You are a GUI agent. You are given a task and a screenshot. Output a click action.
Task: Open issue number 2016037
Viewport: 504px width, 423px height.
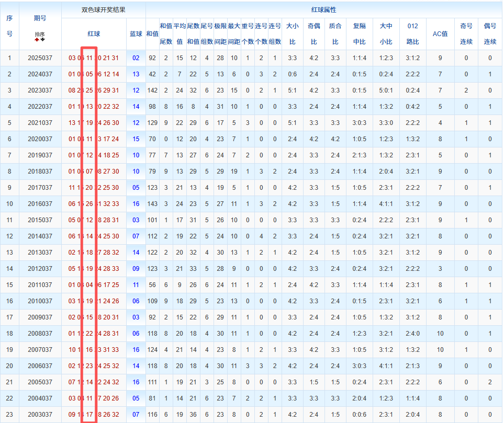point(40,204)
